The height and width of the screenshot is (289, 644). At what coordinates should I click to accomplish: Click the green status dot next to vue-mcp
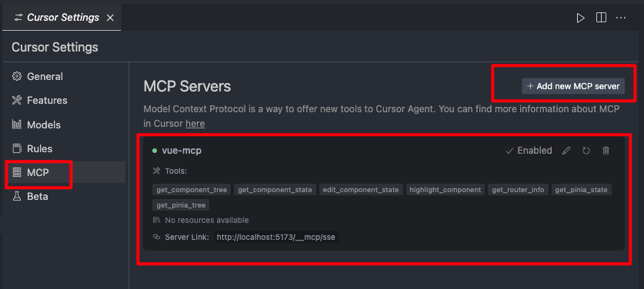(155, 151)
